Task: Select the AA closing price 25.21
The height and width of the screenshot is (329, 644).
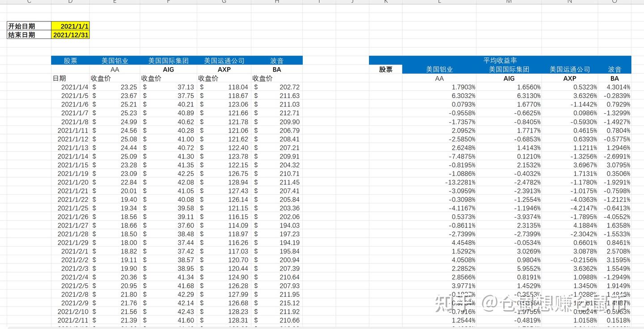Action: coord(114,104)
